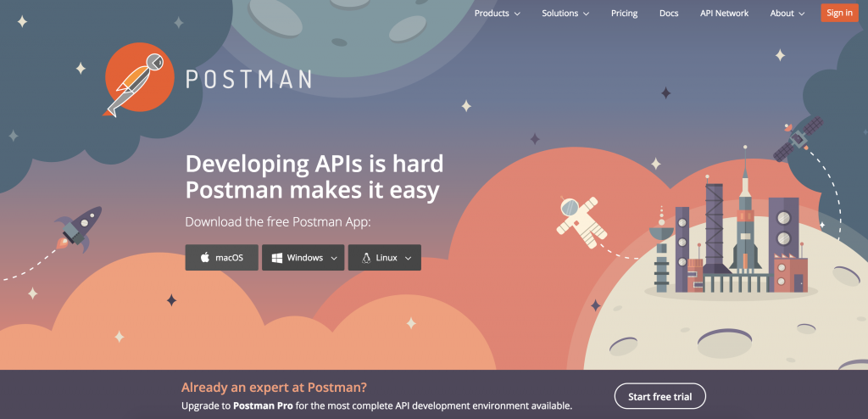
Task: Open the Solutions dropdown menu
Action: click(x=565, y=14)
